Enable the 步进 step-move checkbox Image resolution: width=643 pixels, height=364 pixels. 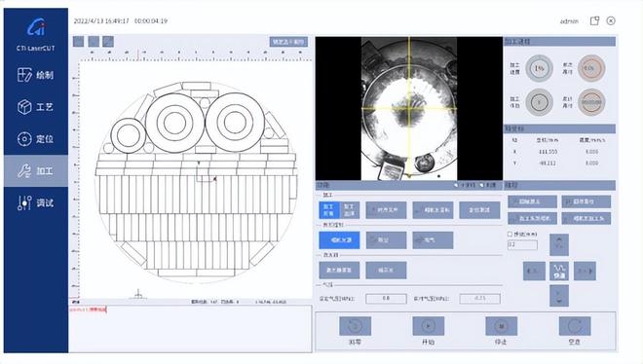coord(511,235)
